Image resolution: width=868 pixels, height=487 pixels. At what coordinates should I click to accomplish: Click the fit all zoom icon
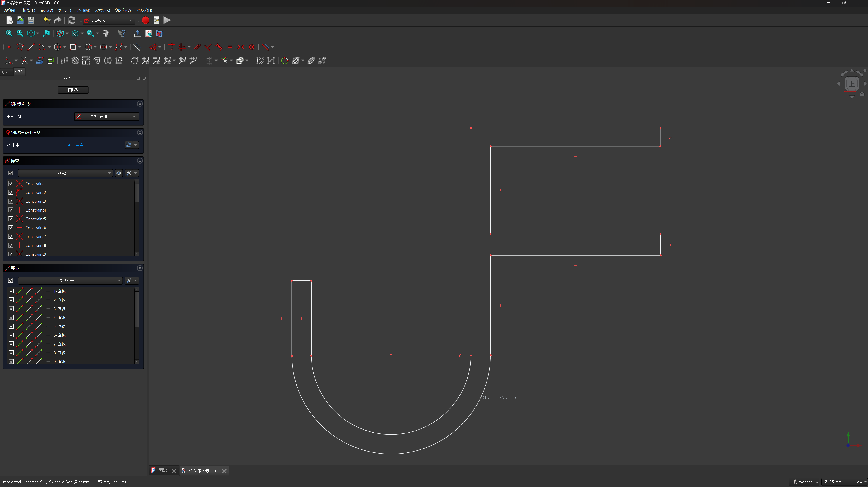tap(9, 33)
